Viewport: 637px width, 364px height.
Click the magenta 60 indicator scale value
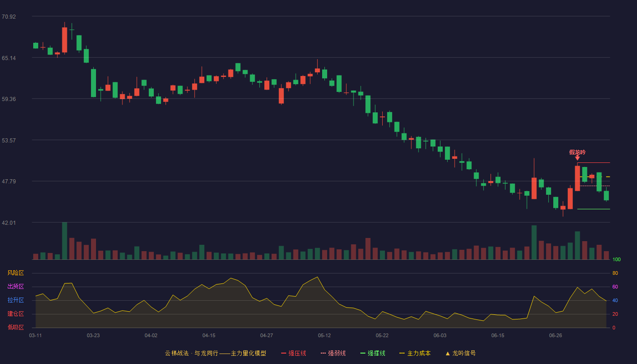(615, 287)
